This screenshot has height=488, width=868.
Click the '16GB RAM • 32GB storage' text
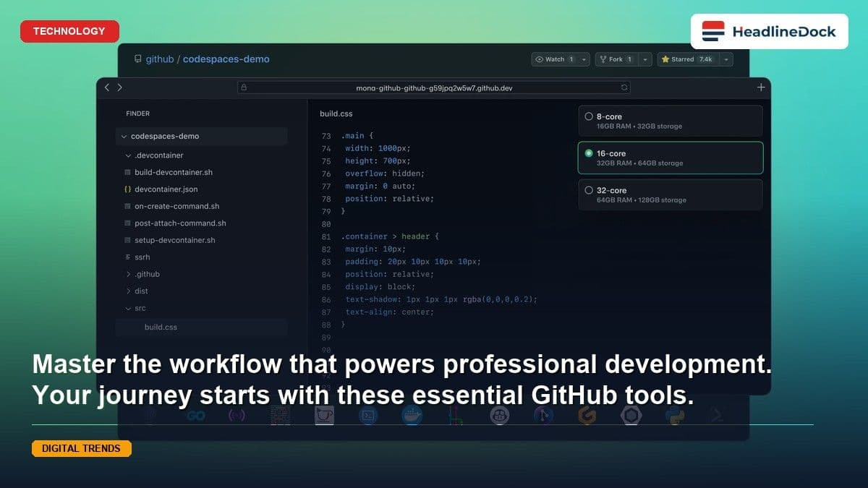(x=639, y=127)
